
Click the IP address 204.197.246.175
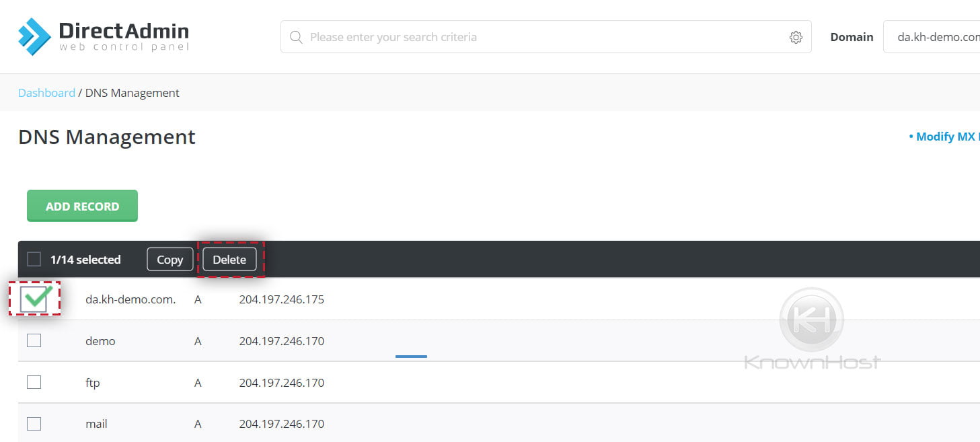(x=282, y=299)
